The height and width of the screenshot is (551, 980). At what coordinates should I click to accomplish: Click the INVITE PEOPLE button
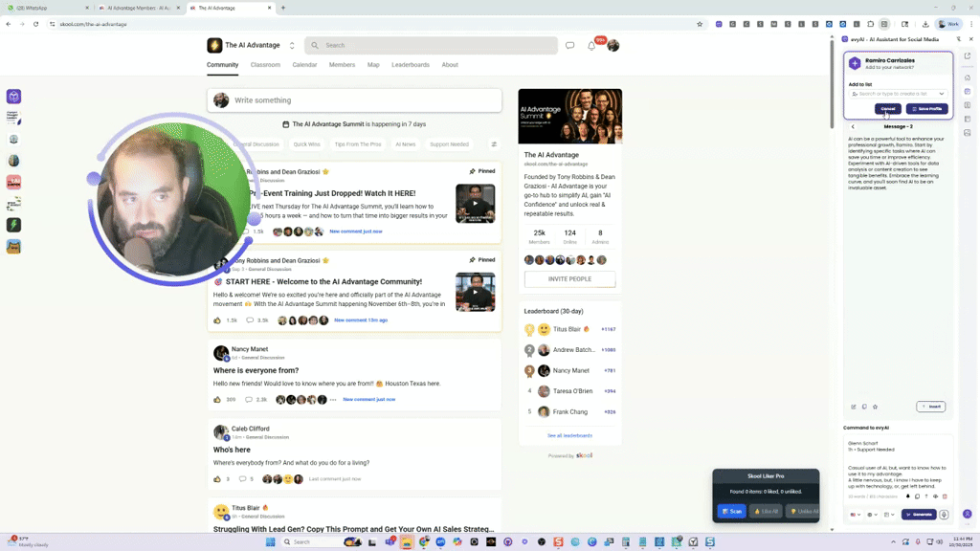[569, 279]
